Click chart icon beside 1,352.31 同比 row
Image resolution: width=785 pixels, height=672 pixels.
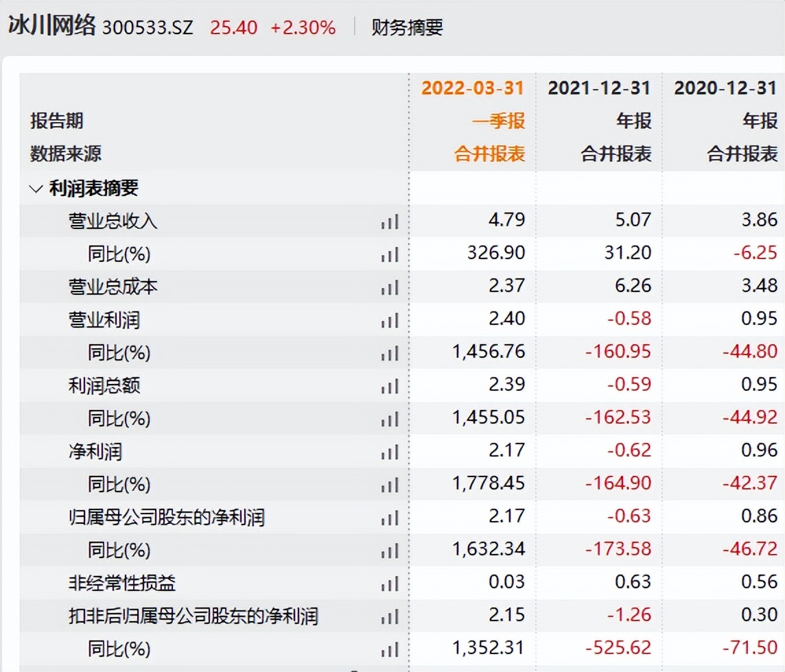point(390,649)
